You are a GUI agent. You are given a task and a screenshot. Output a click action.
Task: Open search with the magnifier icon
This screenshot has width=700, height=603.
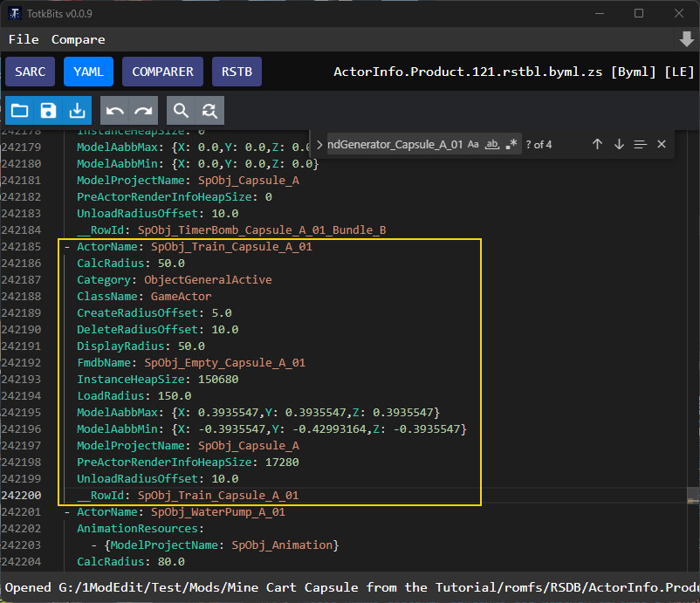tap(181, 111)
